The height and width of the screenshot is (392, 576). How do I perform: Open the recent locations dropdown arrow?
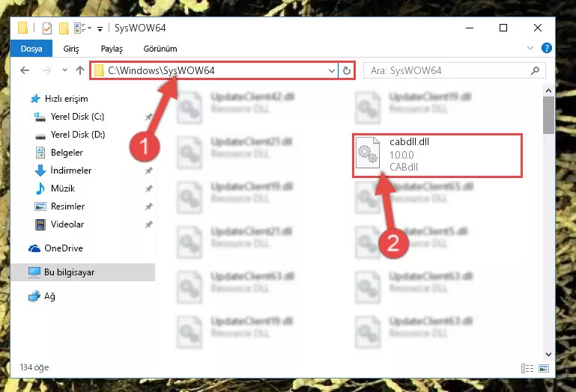click(64, 70)
